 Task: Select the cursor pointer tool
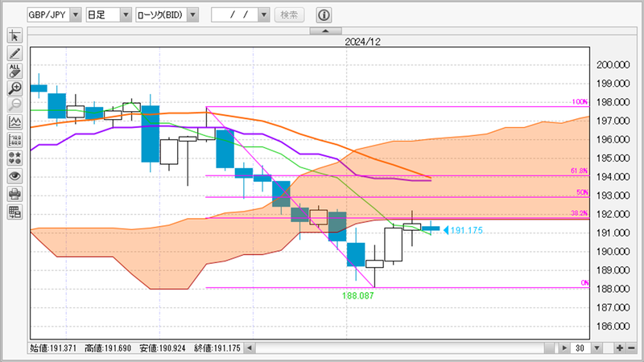point(14,35)
